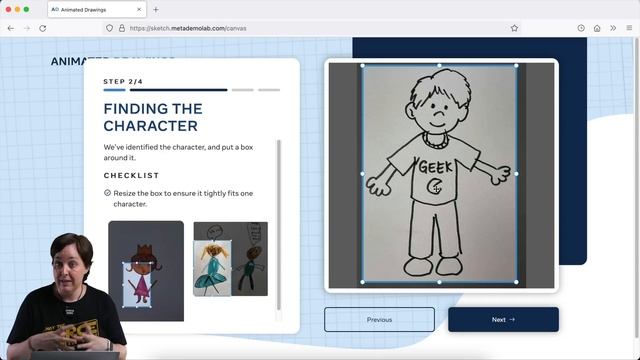This screenshot has height=360, width=640.
Task: Click the page vertical scrollbar
Action: pyautogui.click(x=637, y=188)
